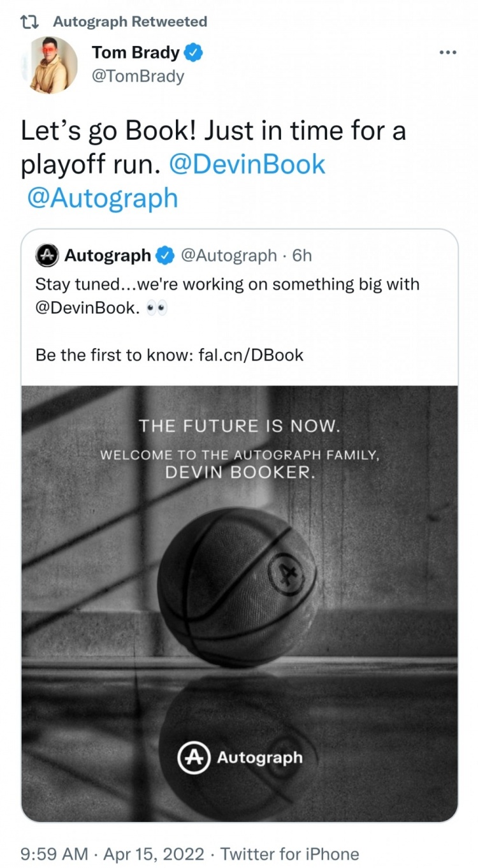
Task: Click the retweet icon above the tweet
Action: [x=29, y=22]
